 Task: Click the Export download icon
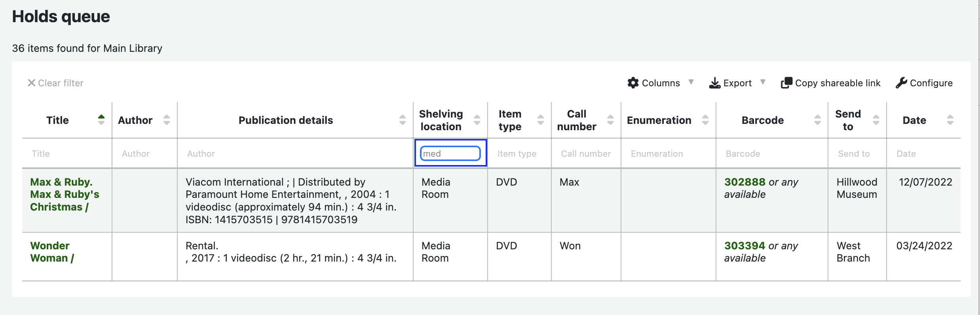tap(714, 83)
